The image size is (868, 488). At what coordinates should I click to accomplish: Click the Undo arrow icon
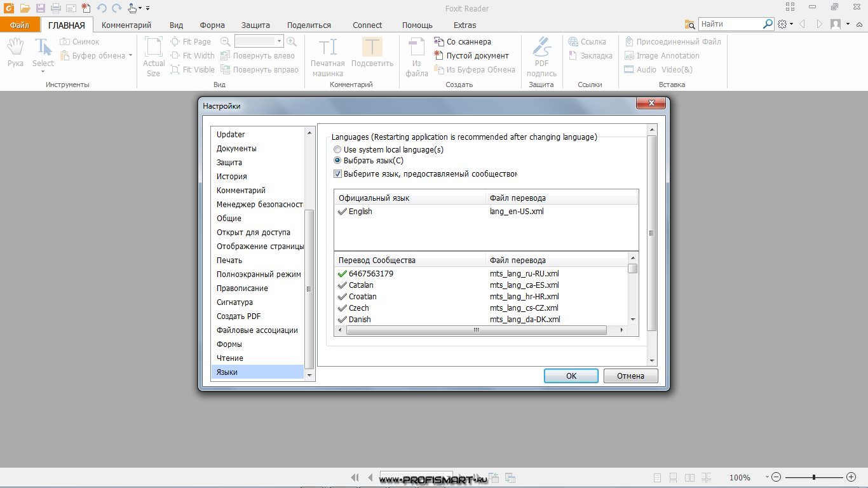point(102,8)
